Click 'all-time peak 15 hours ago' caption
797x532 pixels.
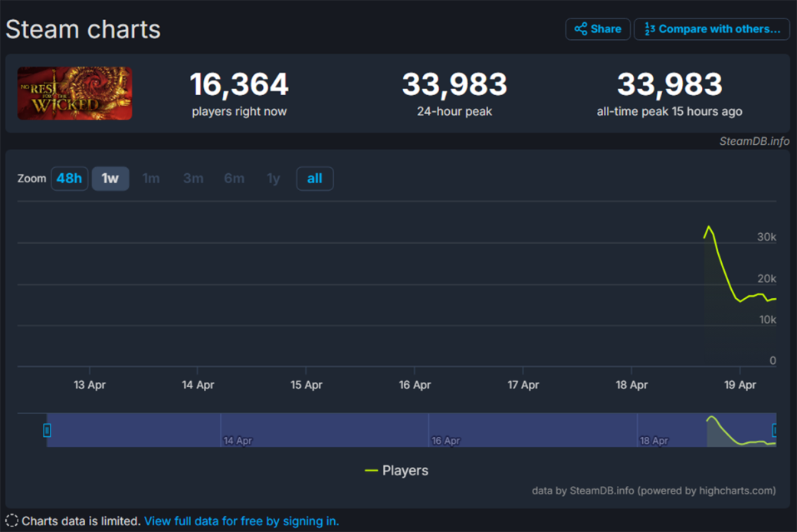click(670, 111)
